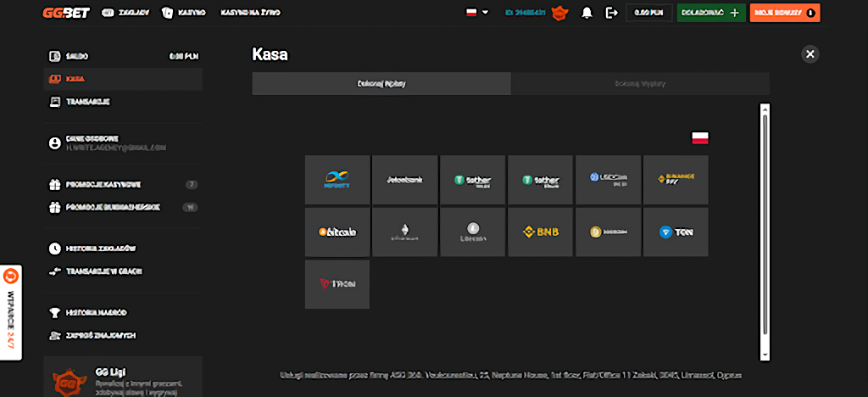Open the language flag dropdown

click(477, 13)
